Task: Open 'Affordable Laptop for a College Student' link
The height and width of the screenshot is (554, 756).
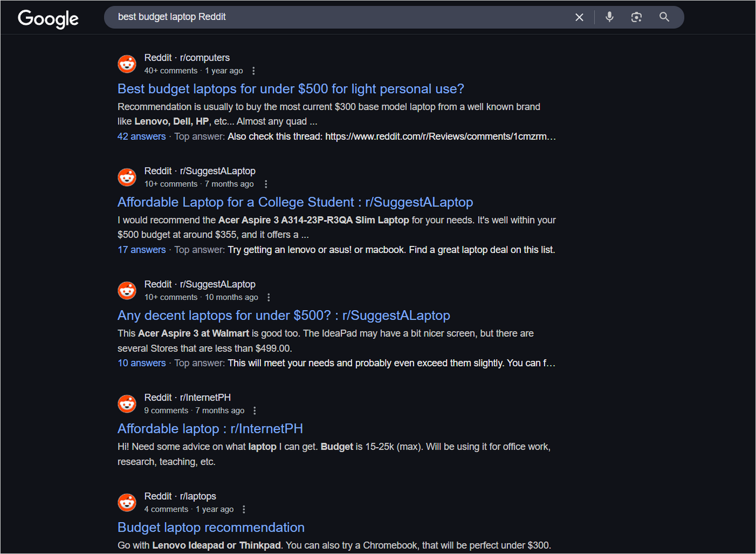Action: pos(295,203)
